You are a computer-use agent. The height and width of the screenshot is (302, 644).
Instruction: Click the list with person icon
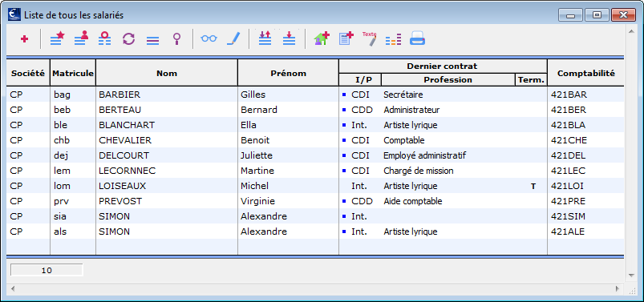[x=81, y=39]
